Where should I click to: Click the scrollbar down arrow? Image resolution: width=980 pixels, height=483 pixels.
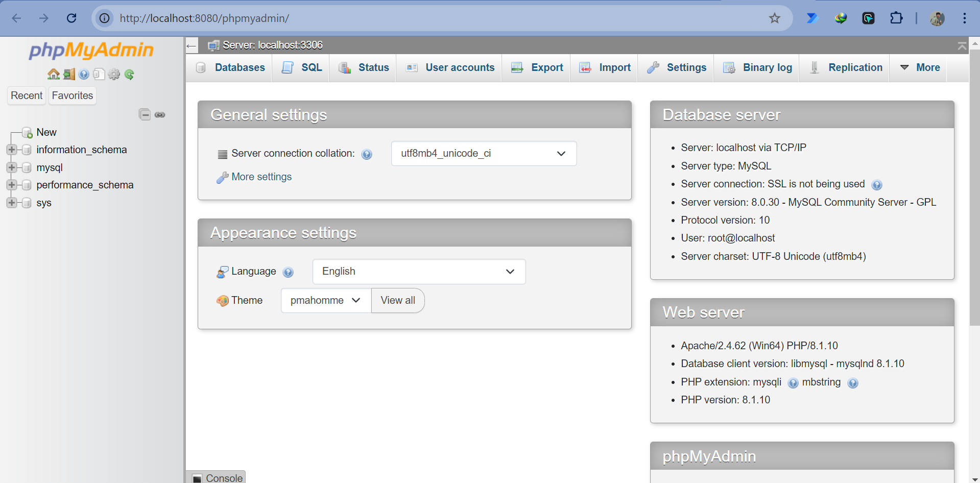click(x=975, y=479)
